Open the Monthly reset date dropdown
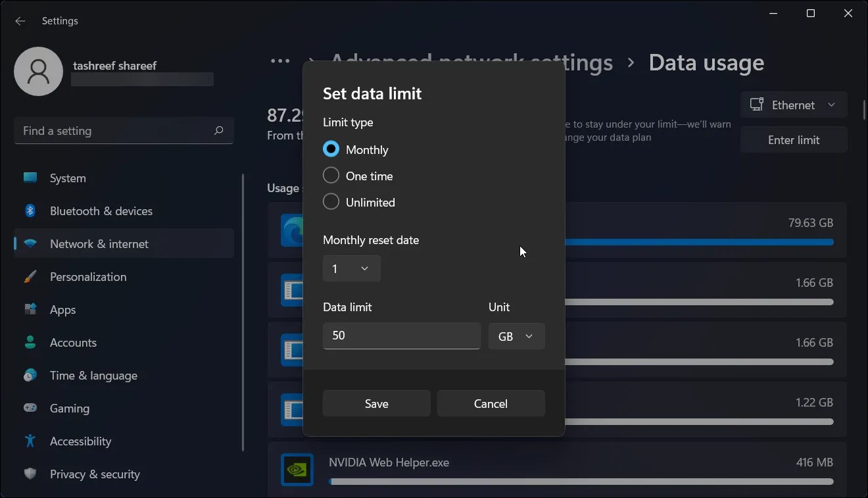This screenshot has height=498, width=868. [351, 268]
